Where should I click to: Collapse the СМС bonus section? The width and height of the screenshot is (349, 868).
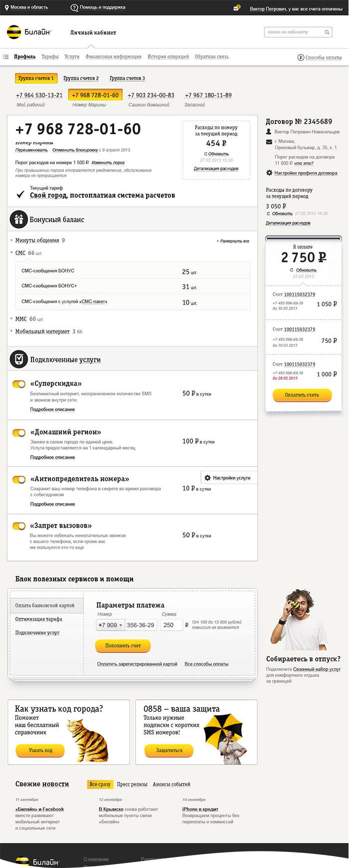point(12,253)
